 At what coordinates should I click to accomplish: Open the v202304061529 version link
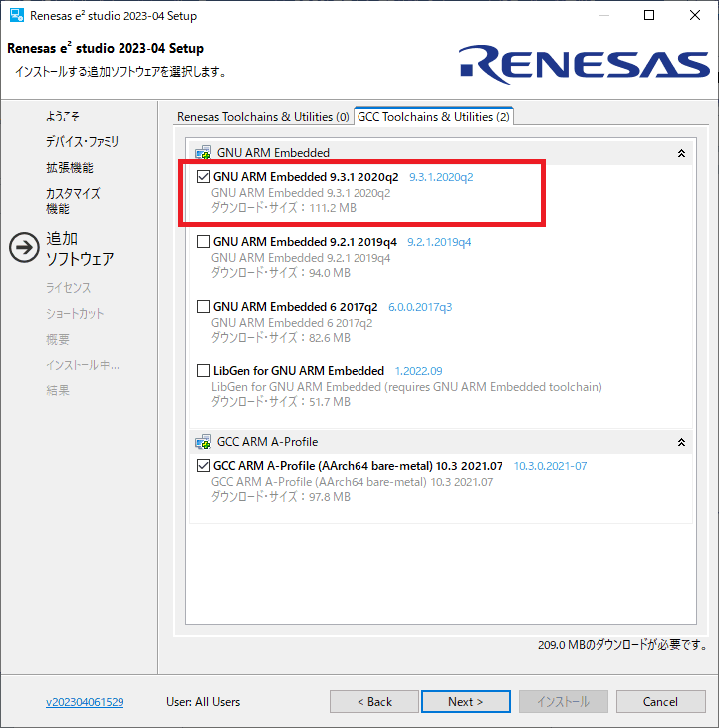click(x=85, y=702)
